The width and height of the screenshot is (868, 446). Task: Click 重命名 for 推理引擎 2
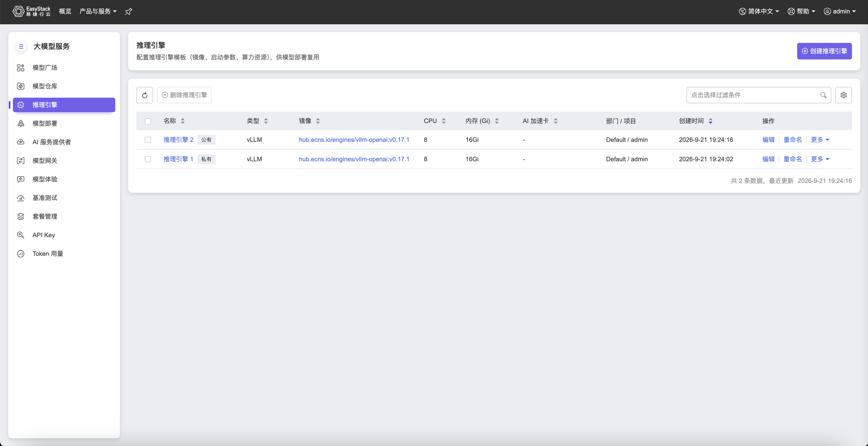click(793, 140)
